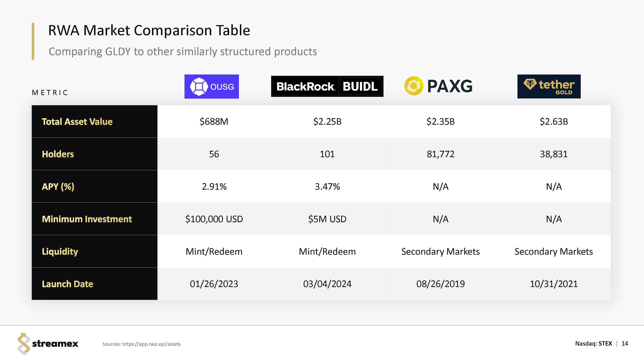Click the 81,772 PAXG holders cell
Image resolution: width=644 pixels, height=362 pixels.
(440, 154)
